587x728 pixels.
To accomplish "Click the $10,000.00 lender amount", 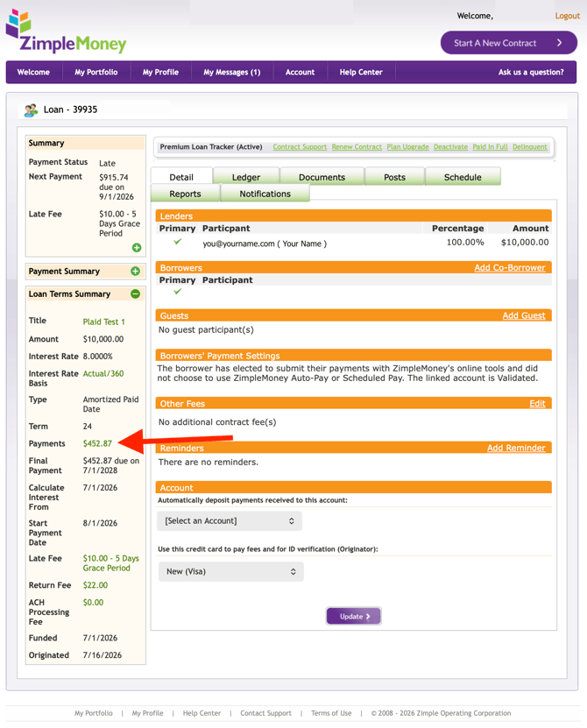I will (525, 243).
